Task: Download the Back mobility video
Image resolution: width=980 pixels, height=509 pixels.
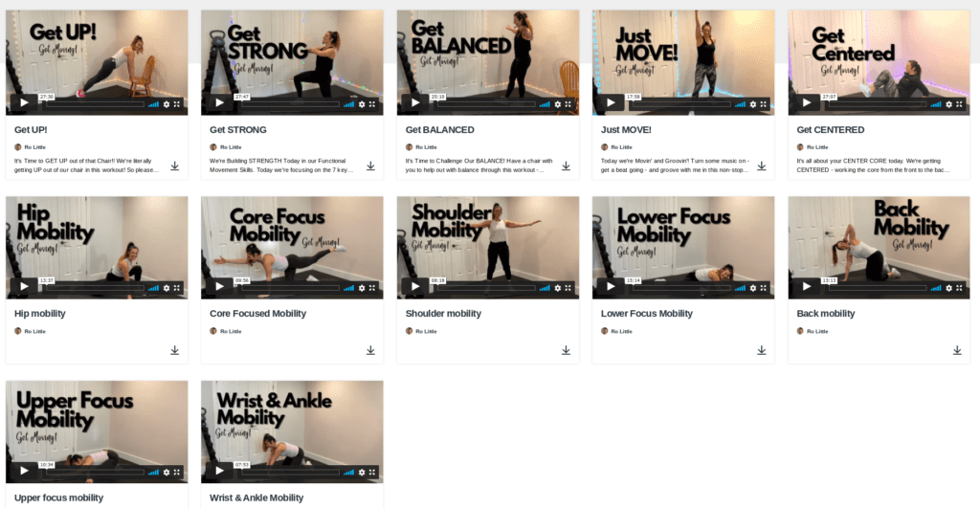Action: click(x=957, y=350)
